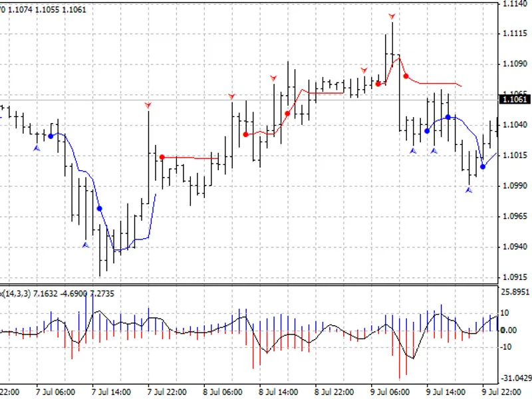
Task: Click red dot on rising red line after 8 Jul 14:00
Action: pos(288,114)
